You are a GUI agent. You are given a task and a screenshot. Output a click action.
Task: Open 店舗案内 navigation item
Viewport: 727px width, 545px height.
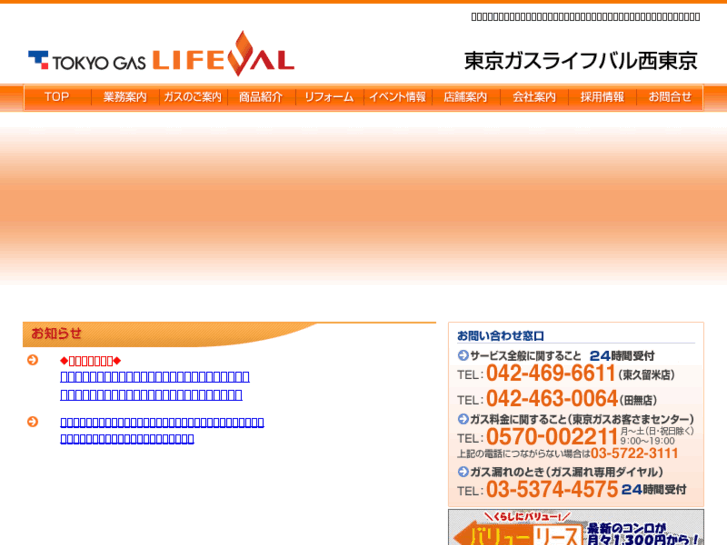[466, 97]
